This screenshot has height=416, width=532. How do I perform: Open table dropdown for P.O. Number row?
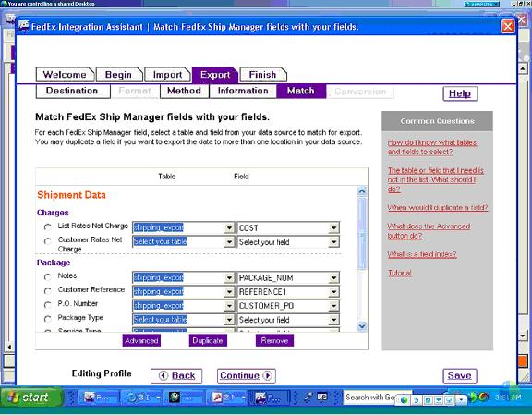point(229,306)
